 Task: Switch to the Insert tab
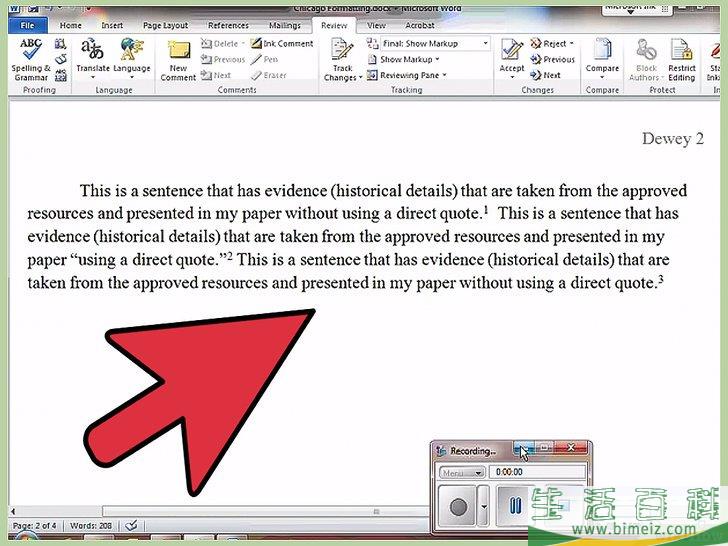coord(112,26)
